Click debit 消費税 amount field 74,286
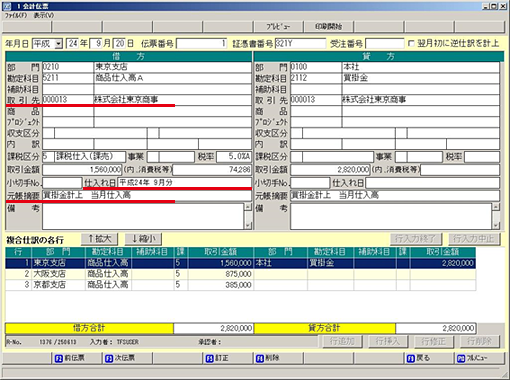The image size is (510, 380). pyautogui.click(x=212, y=170)
